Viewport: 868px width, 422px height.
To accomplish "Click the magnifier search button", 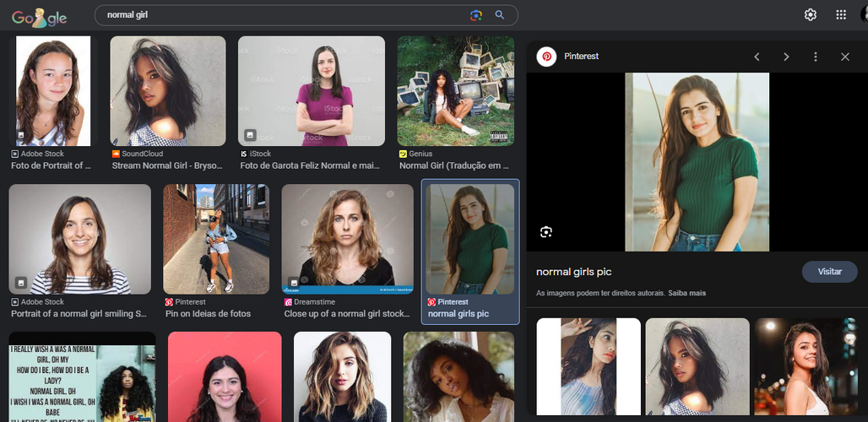I will [x=500, y=15].
